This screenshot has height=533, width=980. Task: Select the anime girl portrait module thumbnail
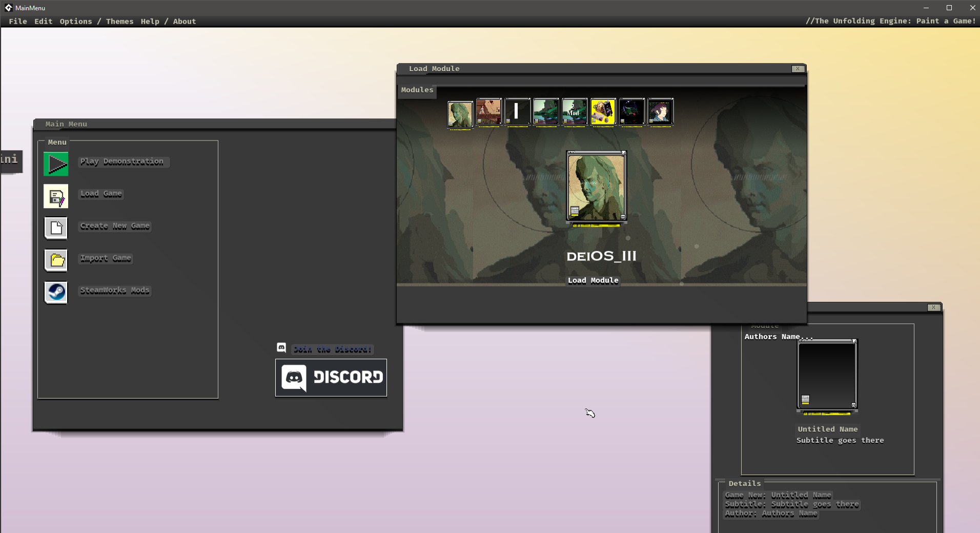(660, 112)
